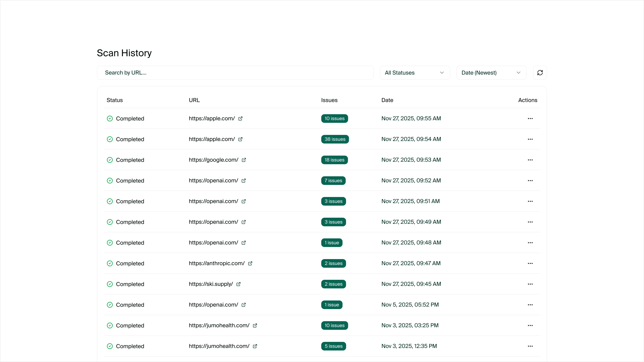Viewport: 644px width, 362px height.
Task: Open actions menu for anthropic.com scan
Action: (x=530, y=263)
